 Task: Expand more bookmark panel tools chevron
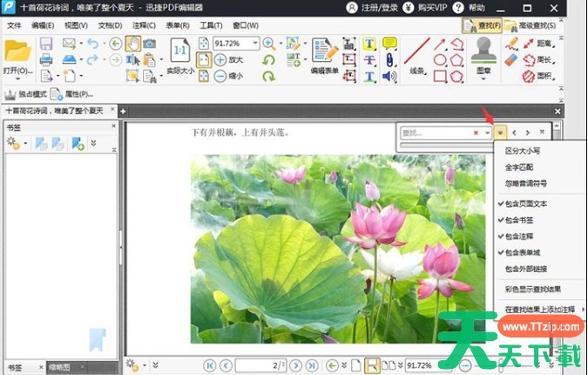pos(93,143)
